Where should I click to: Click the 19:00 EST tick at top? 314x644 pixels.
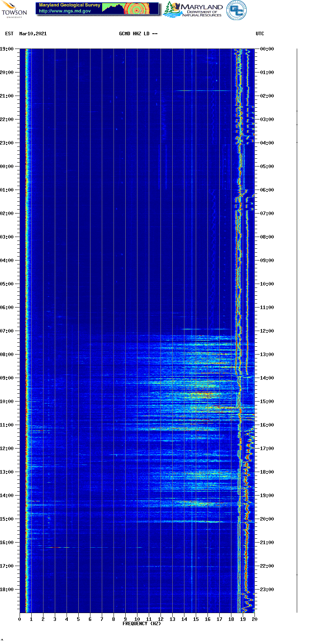[x=7, y=49]
